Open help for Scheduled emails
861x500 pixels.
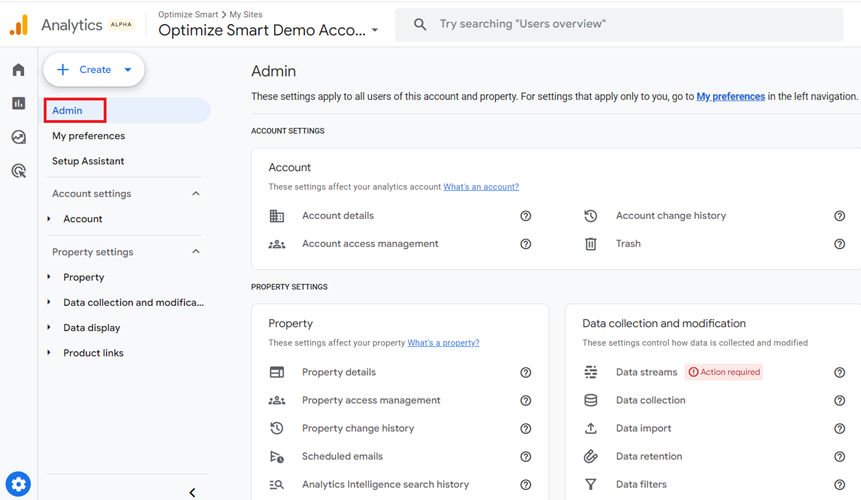click(x=525, y=456)
